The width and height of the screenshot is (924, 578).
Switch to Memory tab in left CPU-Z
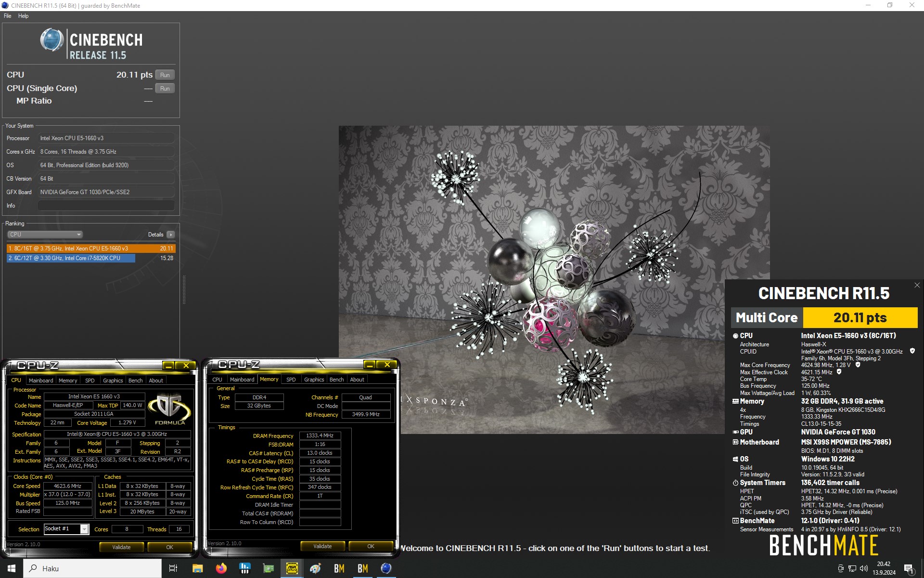coord(68,381)
